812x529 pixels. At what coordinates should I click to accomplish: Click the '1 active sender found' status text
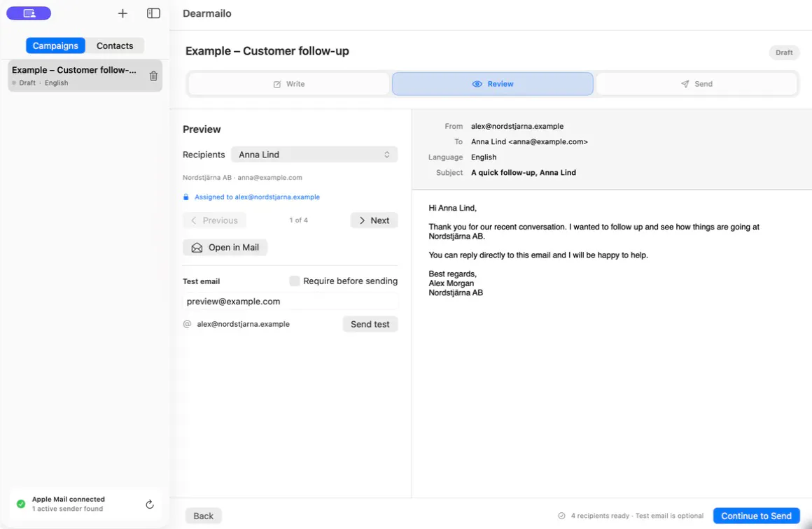67,509
